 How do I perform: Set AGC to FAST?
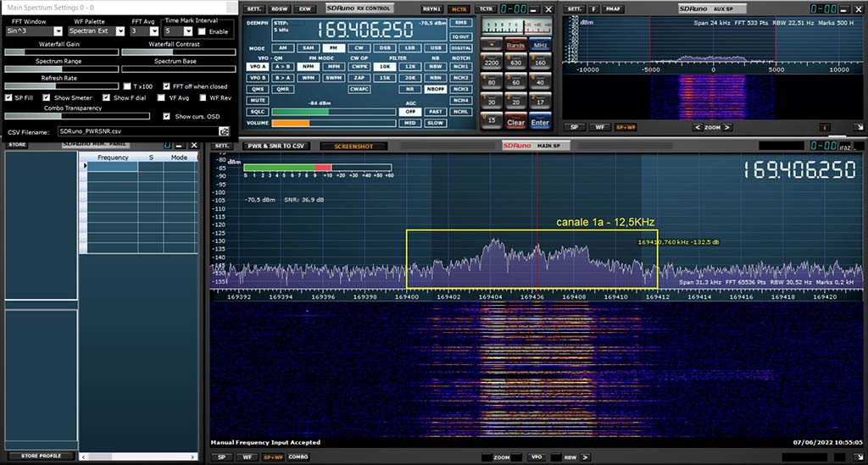(x=436, y=112)
